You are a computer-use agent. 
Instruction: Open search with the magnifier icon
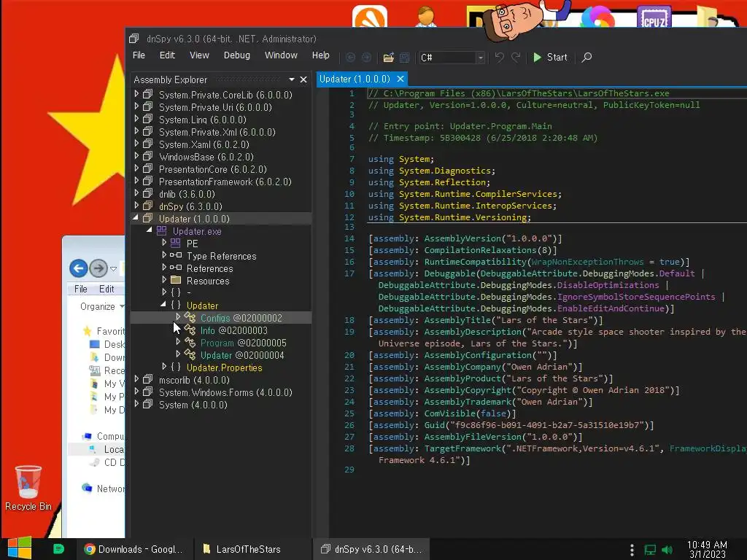(587, 57)
